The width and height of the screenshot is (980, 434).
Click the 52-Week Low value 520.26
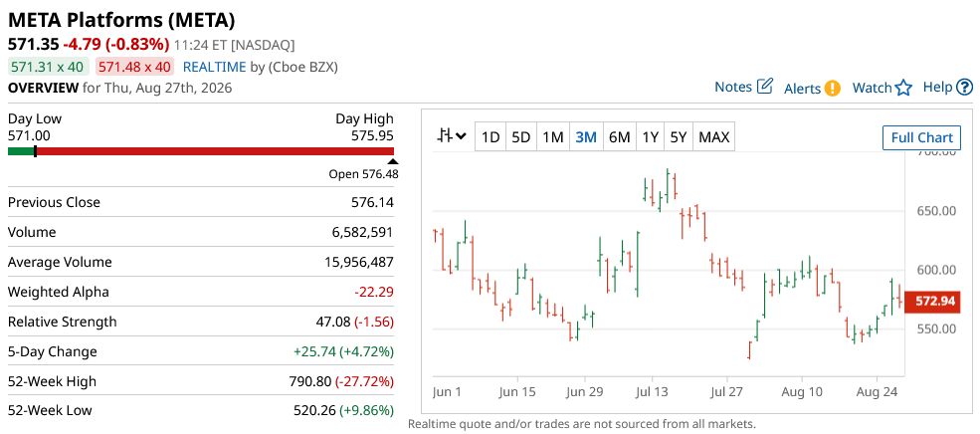(x=314, y=411)
